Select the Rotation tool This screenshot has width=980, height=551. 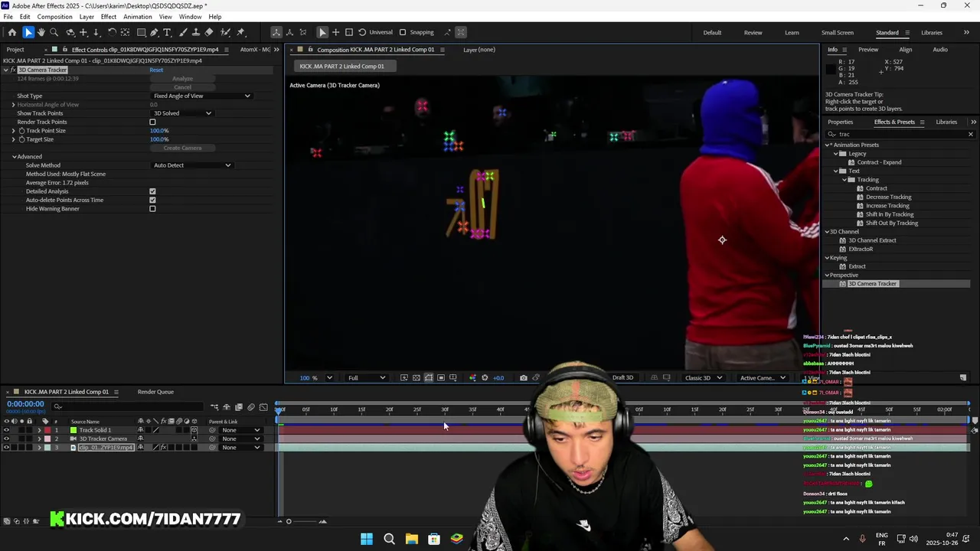point(112,32)
